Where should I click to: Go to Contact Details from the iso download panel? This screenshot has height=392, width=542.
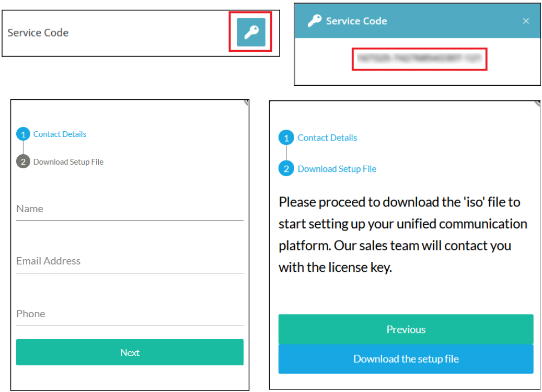(x=327, y=138)
